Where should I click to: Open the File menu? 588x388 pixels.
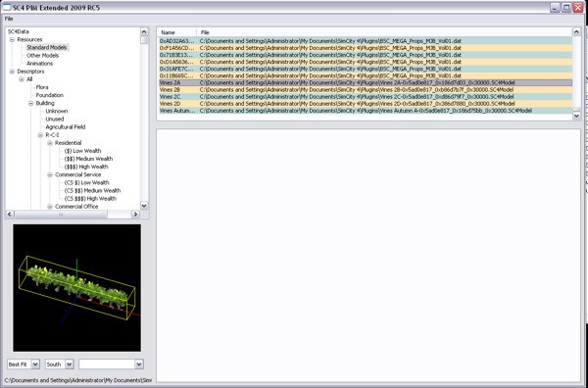9,19
